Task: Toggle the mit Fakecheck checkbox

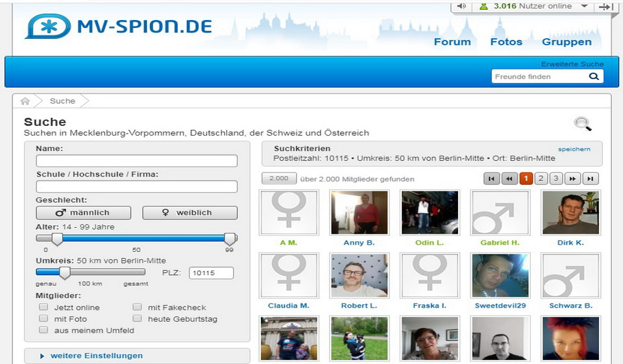Action: 137,307
